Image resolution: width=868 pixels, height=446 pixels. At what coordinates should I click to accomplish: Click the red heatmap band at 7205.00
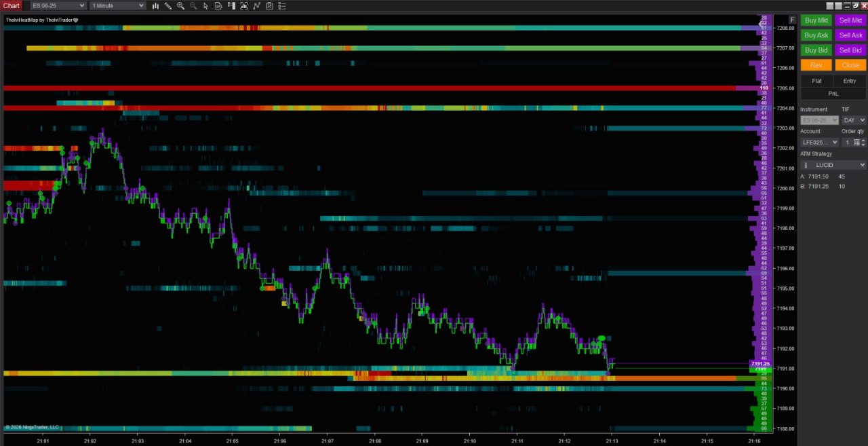(370, 88)
